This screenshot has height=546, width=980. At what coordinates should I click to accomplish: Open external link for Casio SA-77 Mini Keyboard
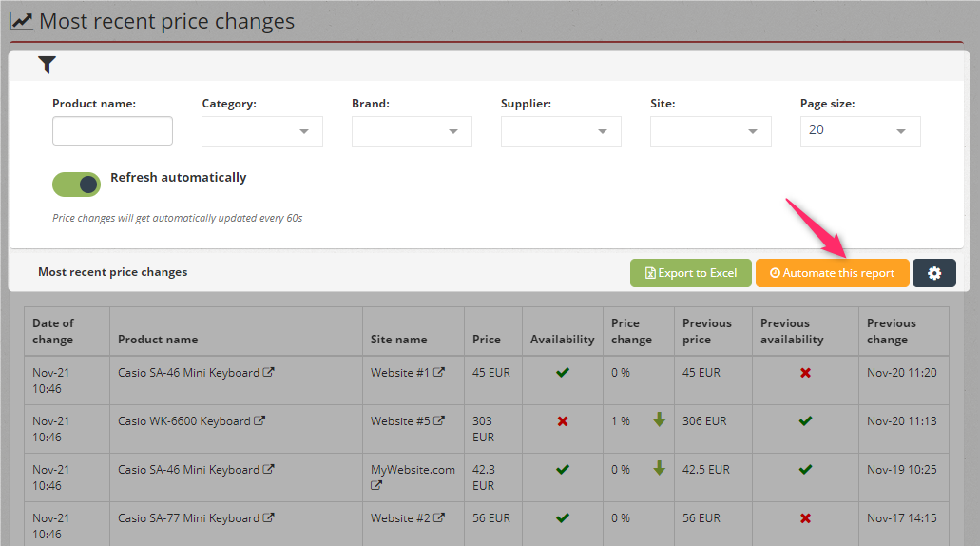coord(268,517)
